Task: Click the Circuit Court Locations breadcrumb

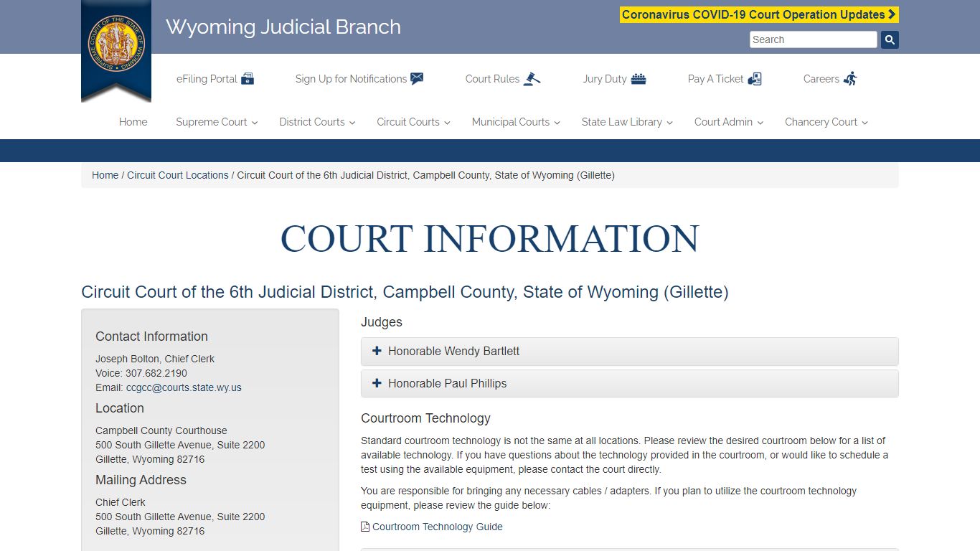Action: 178,175
